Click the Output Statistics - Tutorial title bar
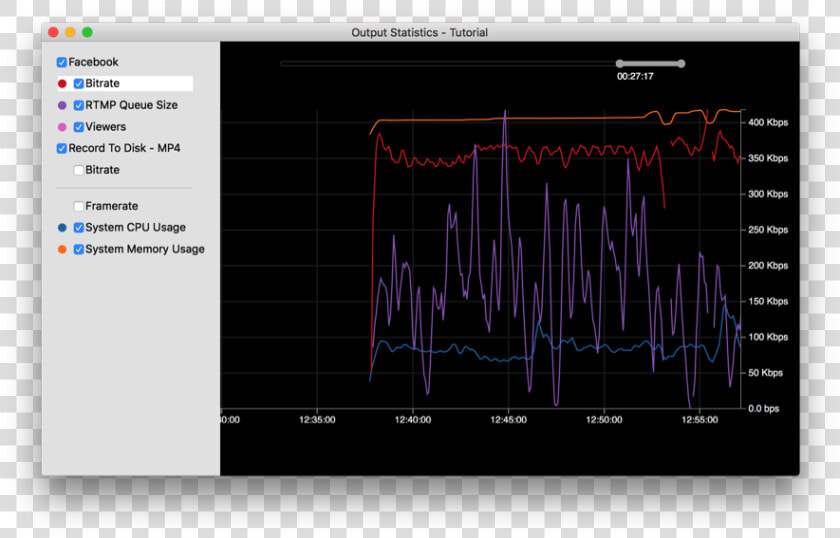This screenshot has height=538, width=840. [421, 33]
